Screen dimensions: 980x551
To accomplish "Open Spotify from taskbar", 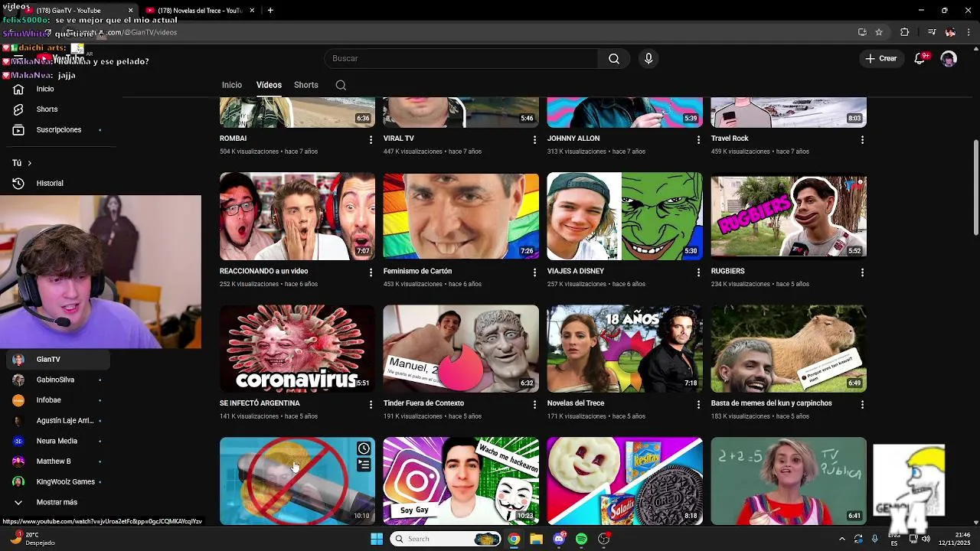I will click(x=581, y=539).
